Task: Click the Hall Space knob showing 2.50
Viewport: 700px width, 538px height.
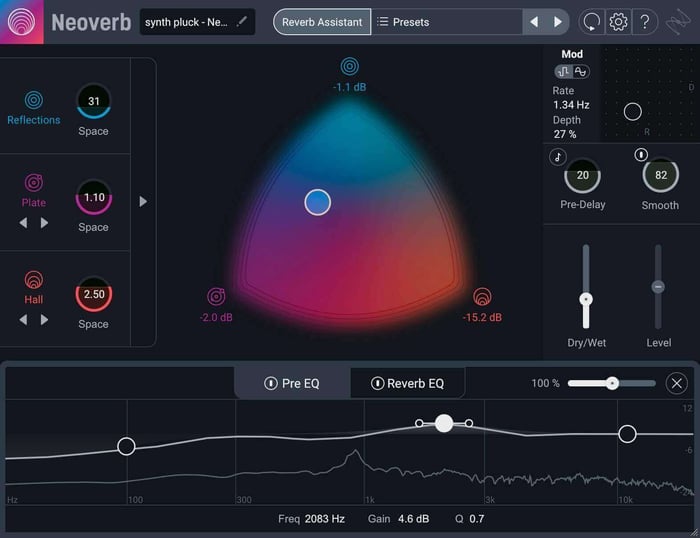Action: 94,294
